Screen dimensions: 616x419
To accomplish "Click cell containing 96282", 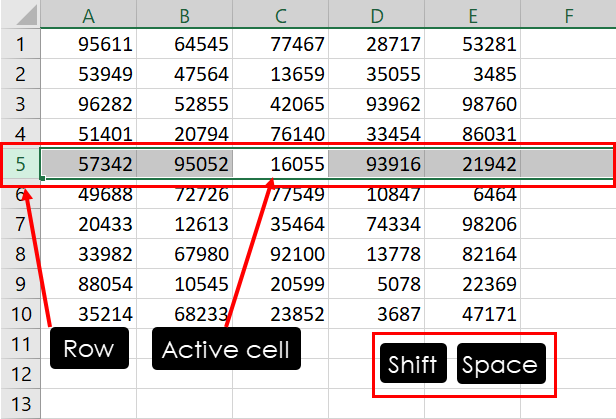I will (88, 104).
